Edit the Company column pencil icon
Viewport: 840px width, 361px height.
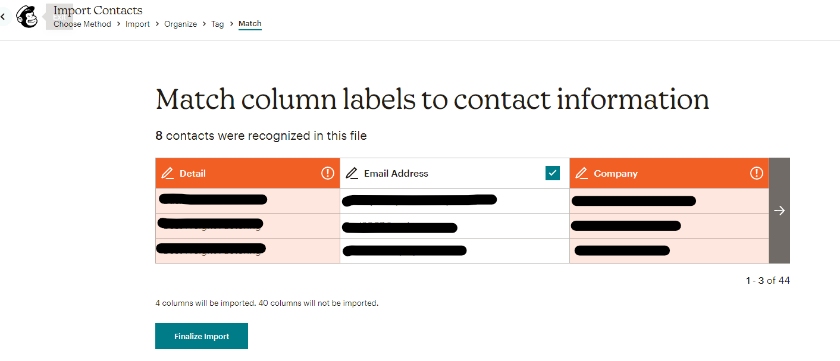click(x=582, y=174)
